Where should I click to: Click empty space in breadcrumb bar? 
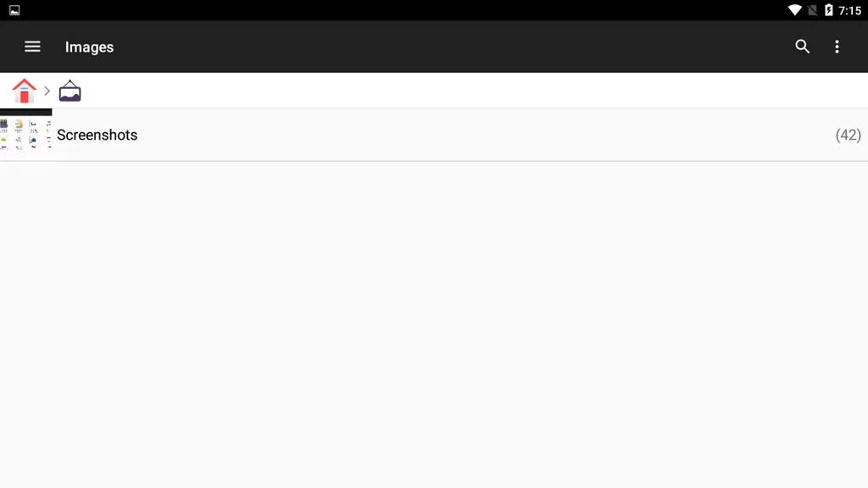[470, 91]
